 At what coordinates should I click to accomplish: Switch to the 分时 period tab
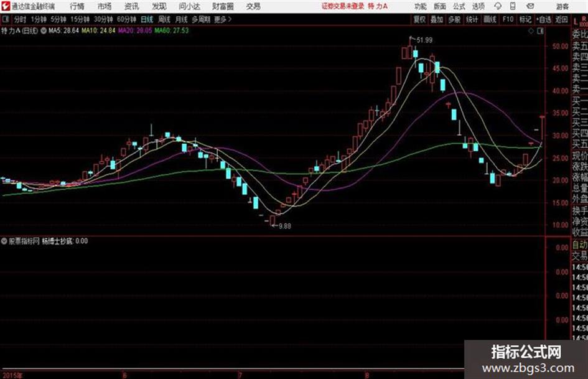pyautogui.click(x=21, y=19)
